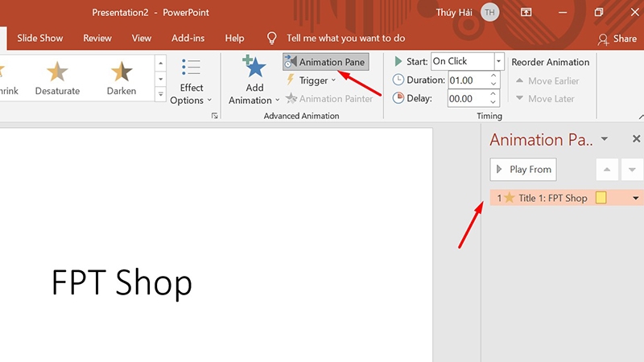Image resolution: width=644 pixels, height=362 pixels.
Task: Open the Review ribbon tab
Action: (x=97, y=38)
